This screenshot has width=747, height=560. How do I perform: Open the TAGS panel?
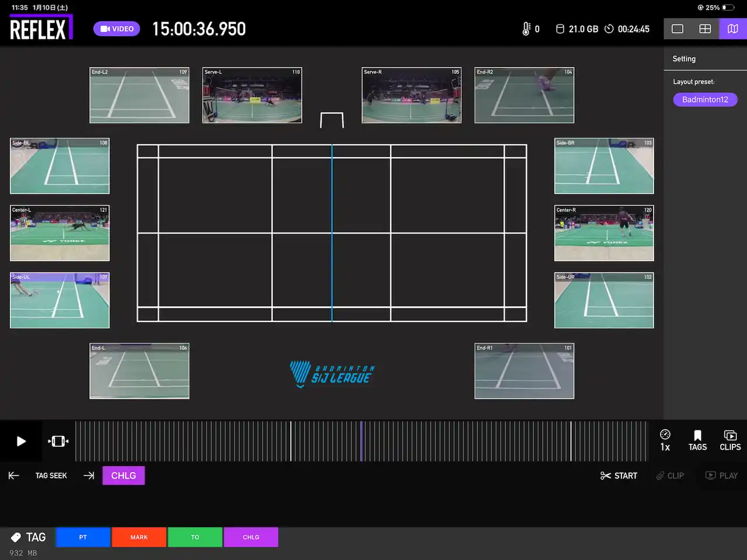click(697, 440)
